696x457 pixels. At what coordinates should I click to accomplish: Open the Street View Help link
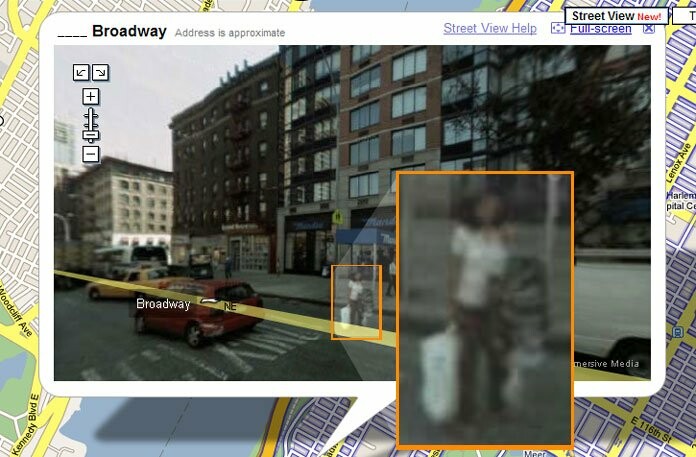[490, 28]
